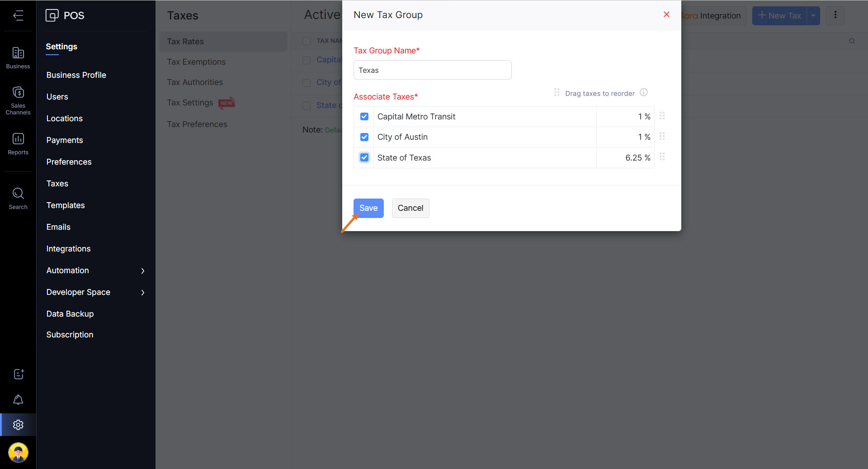The image size is (868, 469).
Task: Open the Capital tax link in the table
Action: (329, 60)
